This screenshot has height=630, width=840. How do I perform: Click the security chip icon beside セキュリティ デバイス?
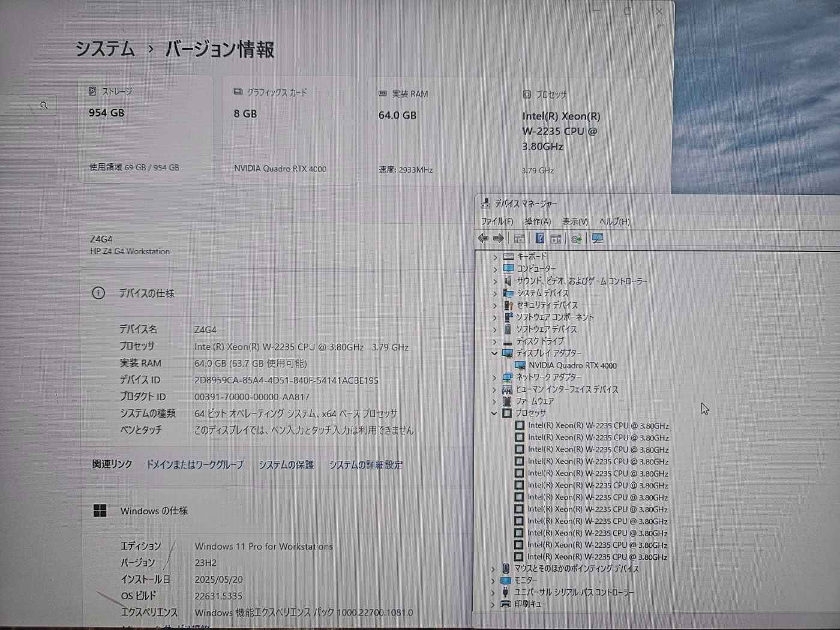(508, 305)
